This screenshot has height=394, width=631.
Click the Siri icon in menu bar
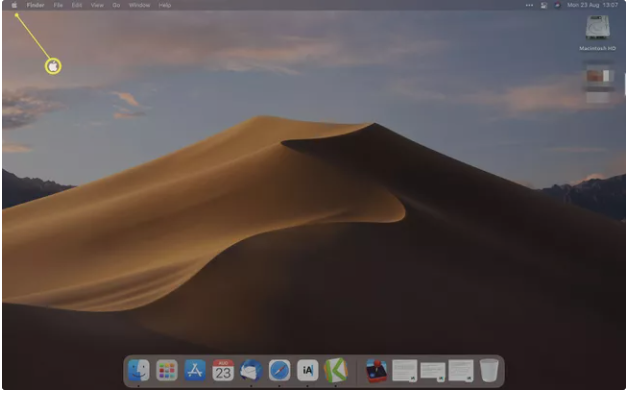tap(557, 5)
